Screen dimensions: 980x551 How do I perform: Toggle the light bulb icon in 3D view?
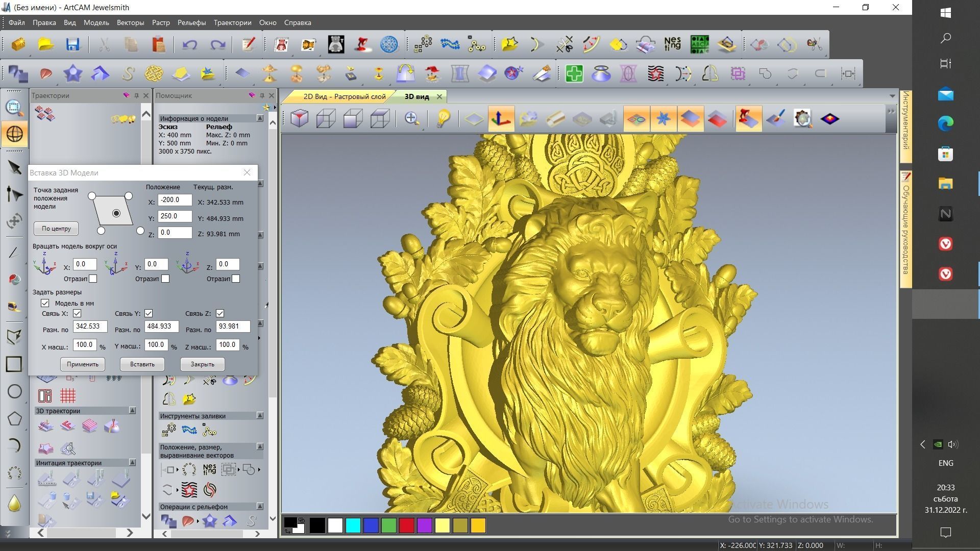pyautogui.click(x=443, y=119)
